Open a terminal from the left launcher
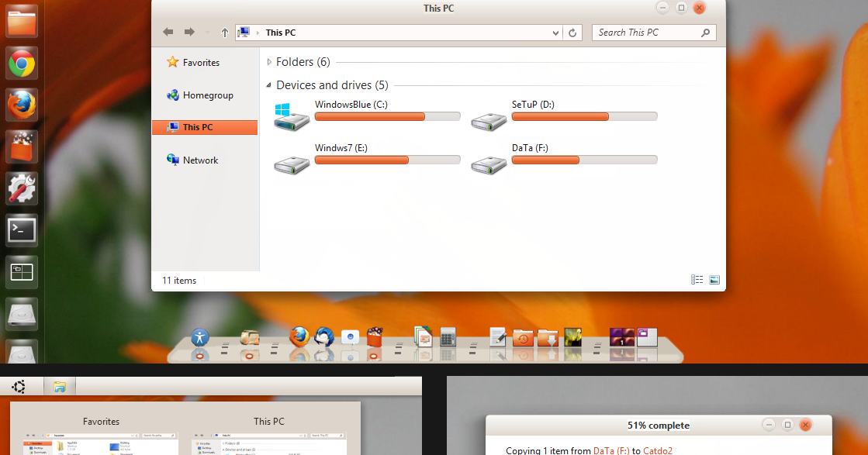868x455 pixels. point(21,230)
